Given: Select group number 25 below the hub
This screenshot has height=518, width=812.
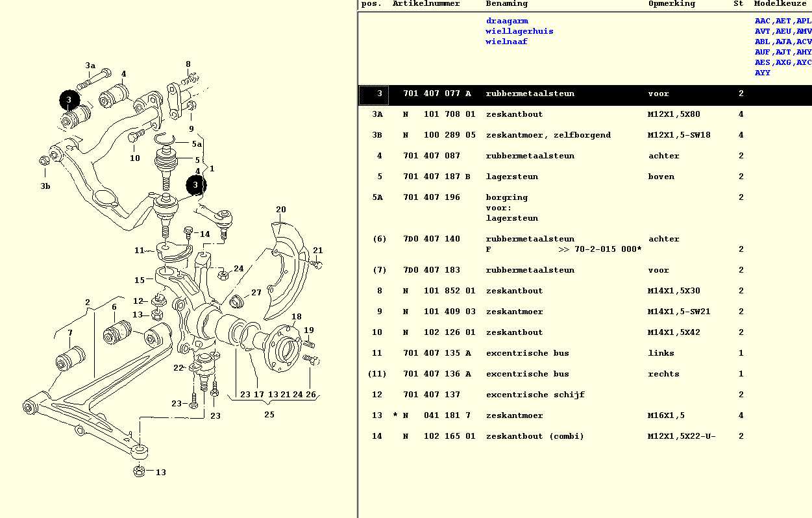Looking at the screenshot, I should (269, 415).
